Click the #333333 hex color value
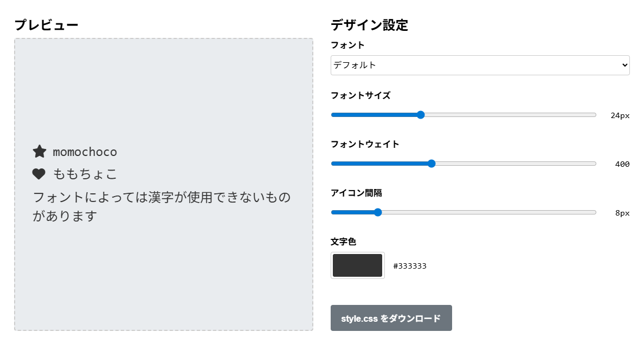 point(410,266)
